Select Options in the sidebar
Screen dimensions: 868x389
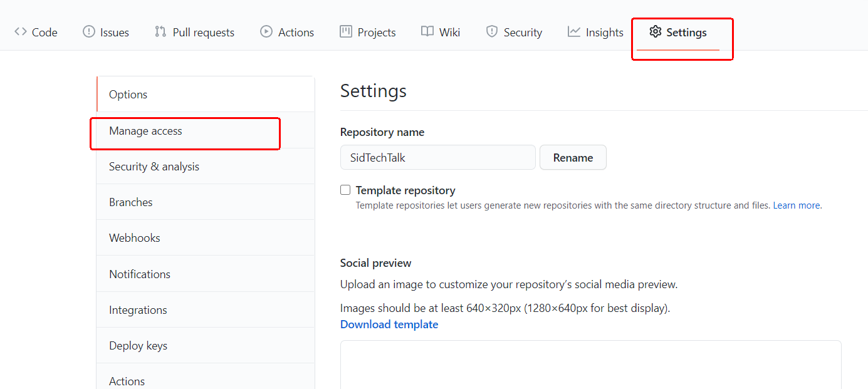pyautogui.click(x=128, y=94)
